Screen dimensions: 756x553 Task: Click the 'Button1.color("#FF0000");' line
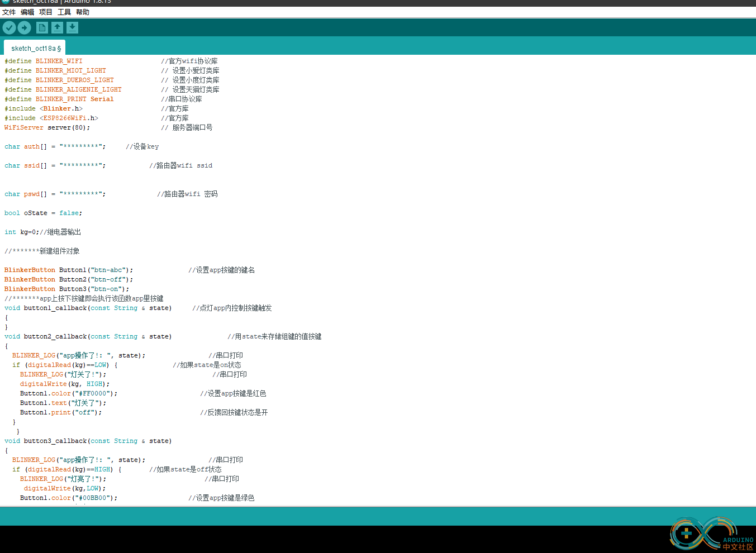[x=69, y=394]
